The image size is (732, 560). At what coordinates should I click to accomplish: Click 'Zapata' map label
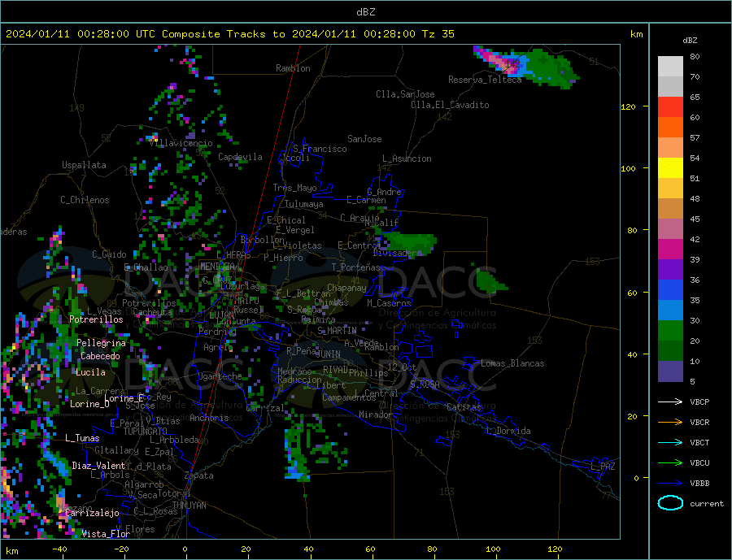pyautogui.click(x=199, y=475)
